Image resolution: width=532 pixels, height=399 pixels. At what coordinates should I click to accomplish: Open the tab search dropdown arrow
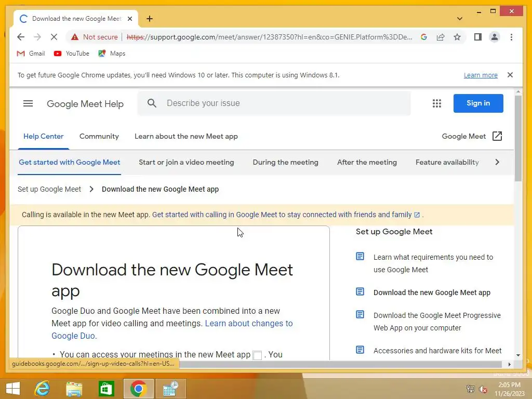460,19
